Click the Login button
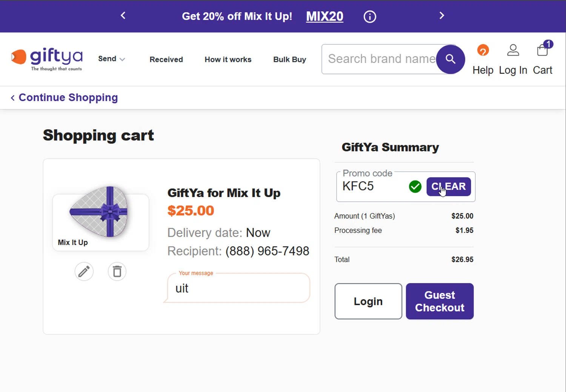The width and height of the screenshot is (566, 392). click(368, 301)
